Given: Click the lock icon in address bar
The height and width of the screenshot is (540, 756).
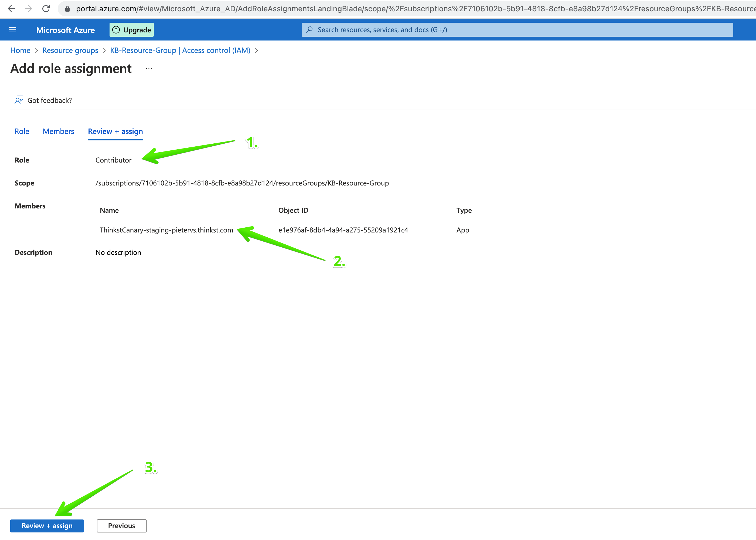Looking at the screenshot, I should (x=67, y=9).
